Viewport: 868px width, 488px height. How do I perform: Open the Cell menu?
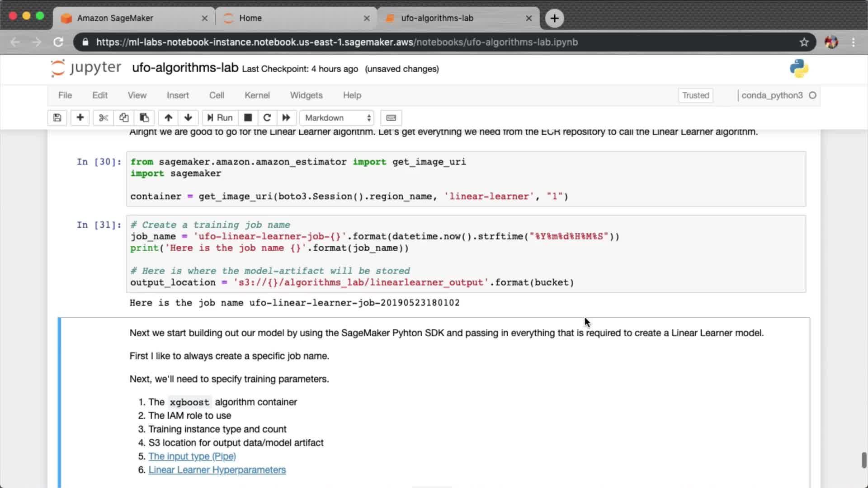tap(217, 95)
